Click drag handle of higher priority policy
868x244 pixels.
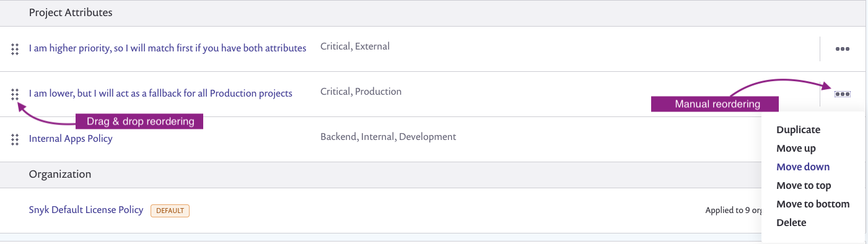pyautogui.click(x=15, y=49)
